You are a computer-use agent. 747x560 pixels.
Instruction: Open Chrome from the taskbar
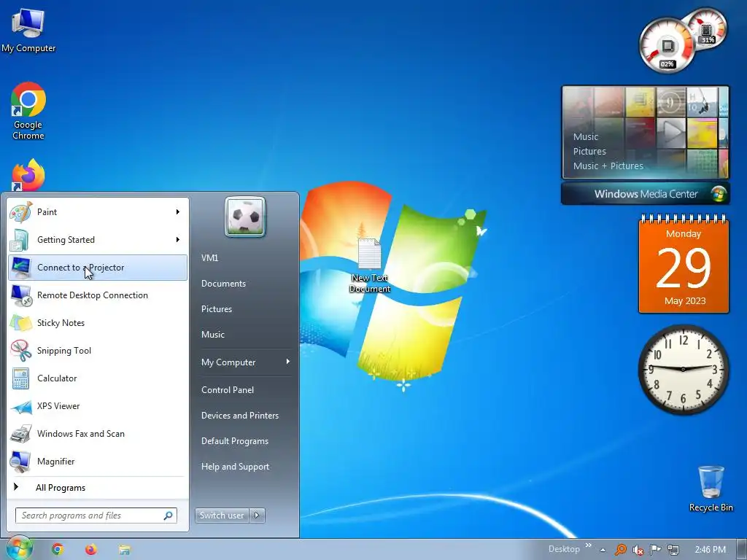pyautogui.click(x=58, y=550)
